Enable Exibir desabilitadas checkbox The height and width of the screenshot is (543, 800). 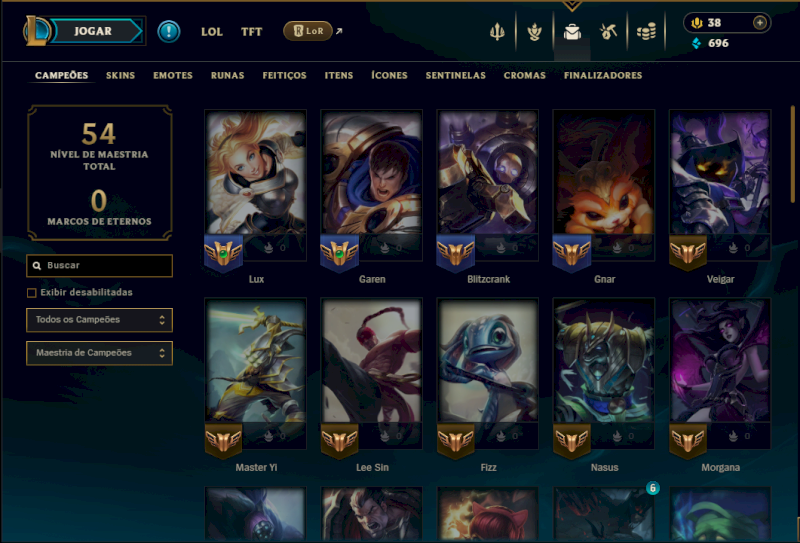32,293
